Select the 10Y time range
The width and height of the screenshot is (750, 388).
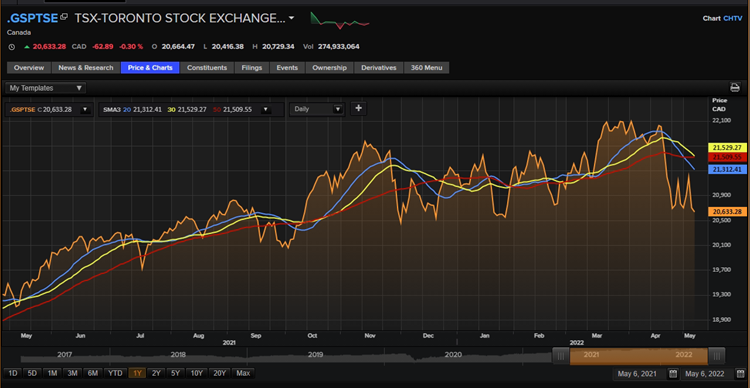(197, 373)
